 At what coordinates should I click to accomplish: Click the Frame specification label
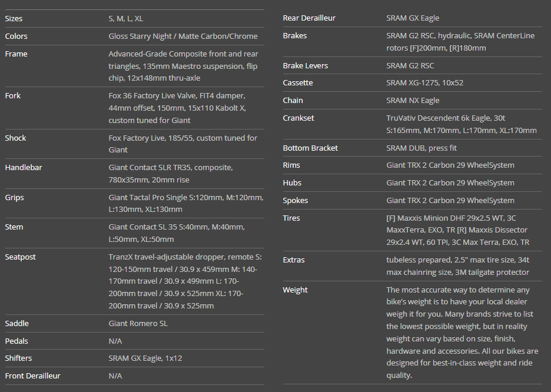[16, 54]
